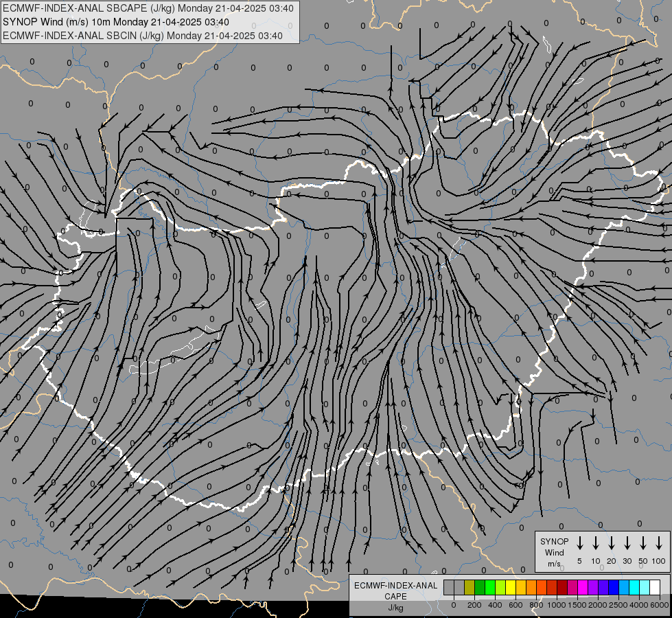Pick the gray swatch between 0 and olive
672x618 pixels.
click(459, 587)
